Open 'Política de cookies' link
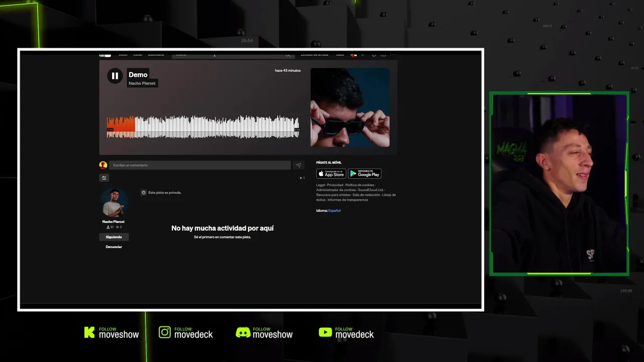 click(x=360, y=185)
